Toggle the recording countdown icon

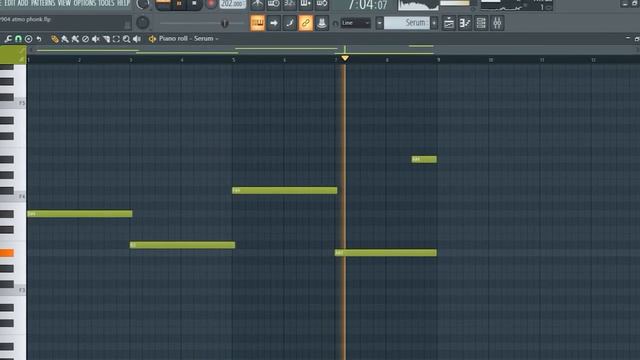289,4
